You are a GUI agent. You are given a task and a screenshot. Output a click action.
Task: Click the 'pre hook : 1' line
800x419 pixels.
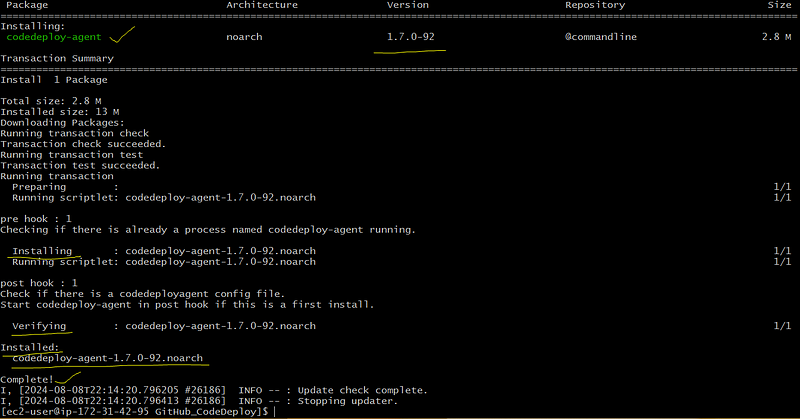(x=36, y=219)
